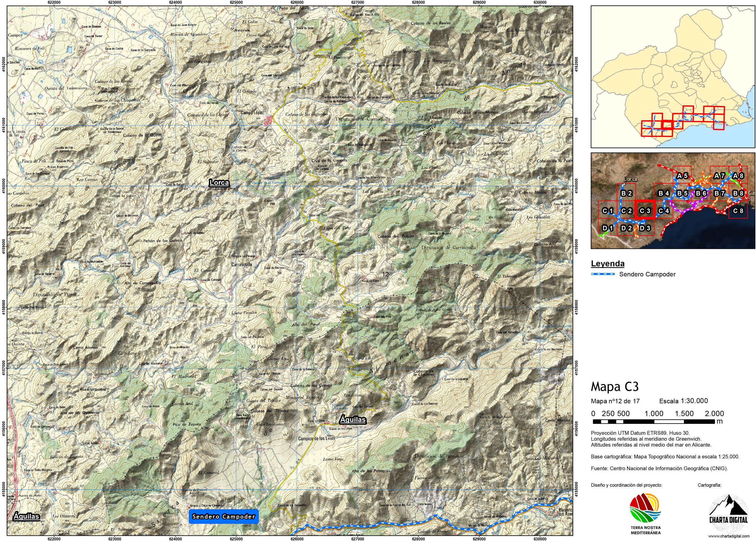Click the Leyenda heading

pos(608,264)
